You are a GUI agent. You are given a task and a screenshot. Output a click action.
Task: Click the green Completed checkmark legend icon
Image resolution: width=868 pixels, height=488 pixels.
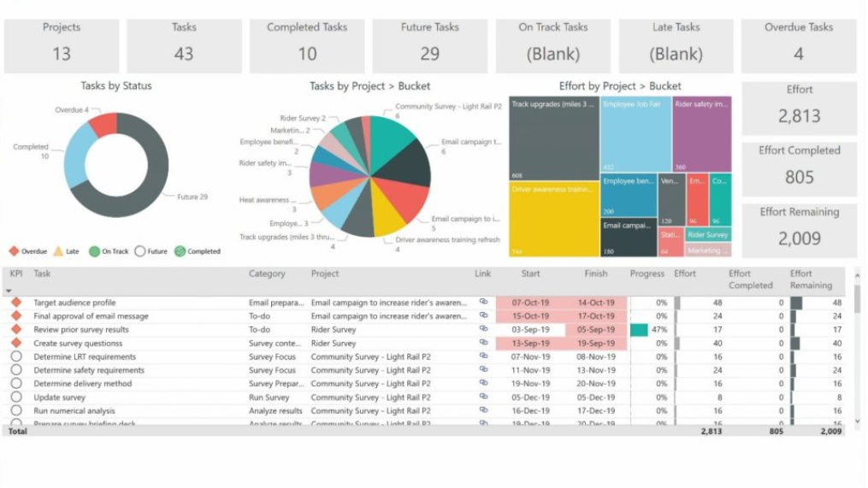pyautogui.click(x=180, y=251)
